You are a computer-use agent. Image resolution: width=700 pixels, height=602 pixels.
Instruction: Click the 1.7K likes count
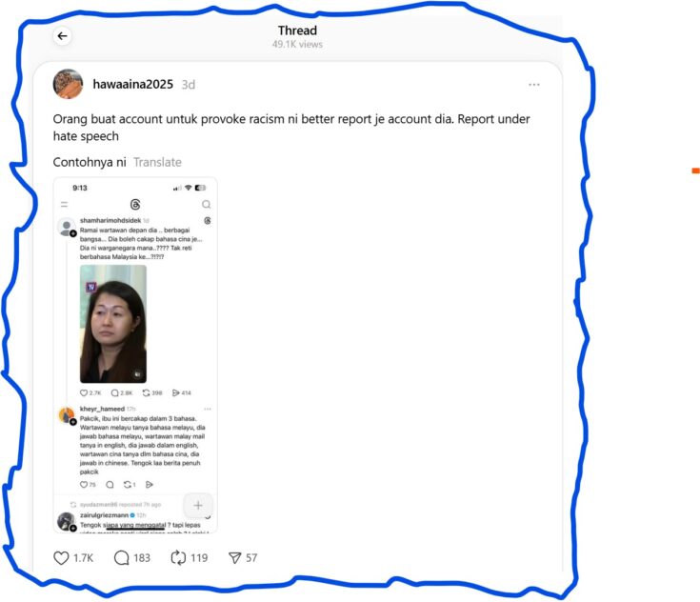[x=84, y=558]
